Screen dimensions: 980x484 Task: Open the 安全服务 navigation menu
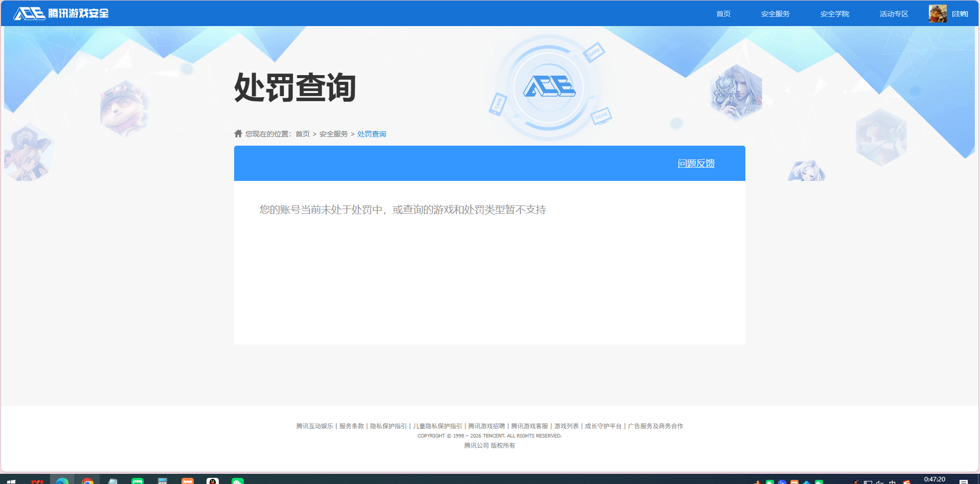tap(775, 14)
